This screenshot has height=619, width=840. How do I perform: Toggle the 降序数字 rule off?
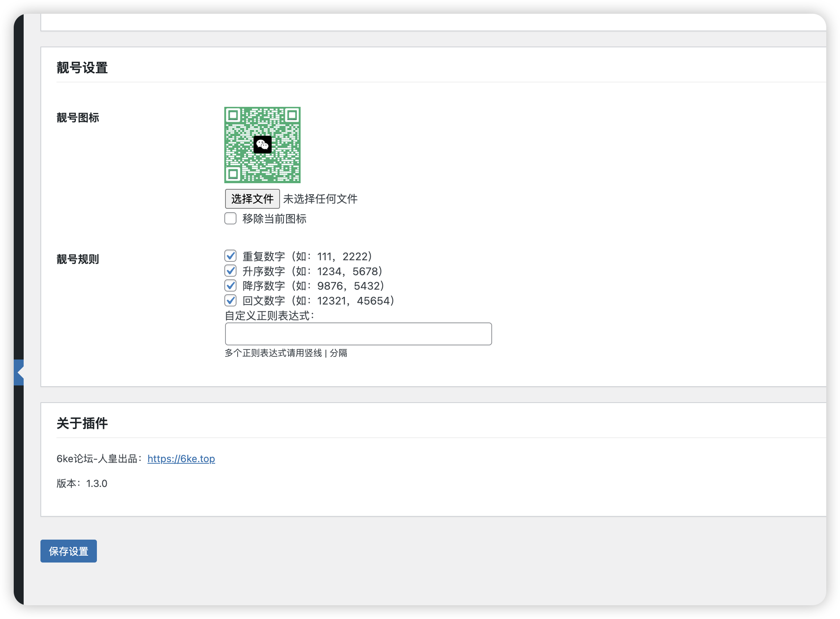[x=230, y=286]
